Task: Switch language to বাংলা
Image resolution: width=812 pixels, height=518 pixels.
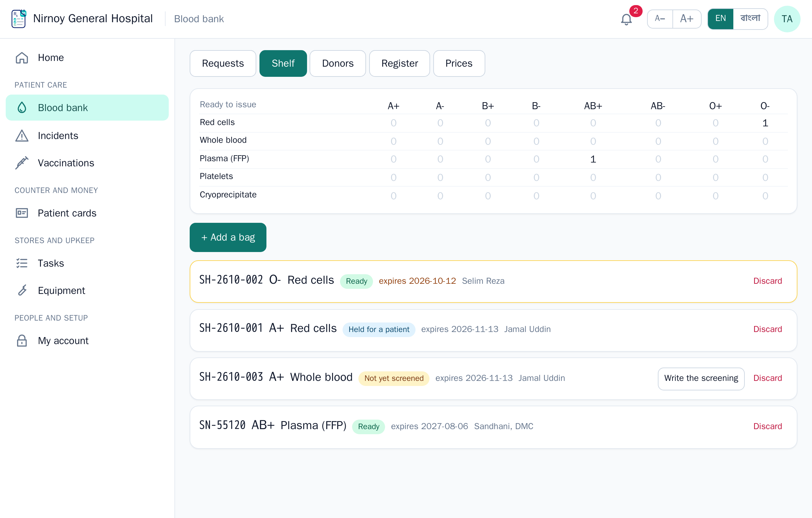Action: pos(750,18)
